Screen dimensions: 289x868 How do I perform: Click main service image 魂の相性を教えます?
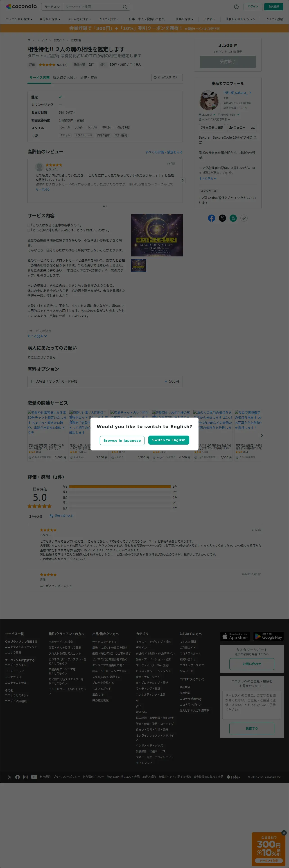click(x=157, y=235)
